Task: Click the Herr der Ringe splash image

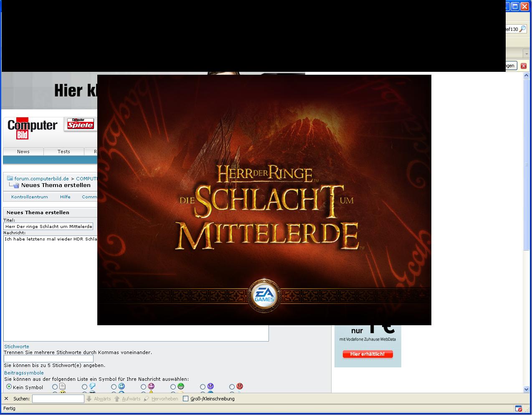Action: tap(264, 200)
